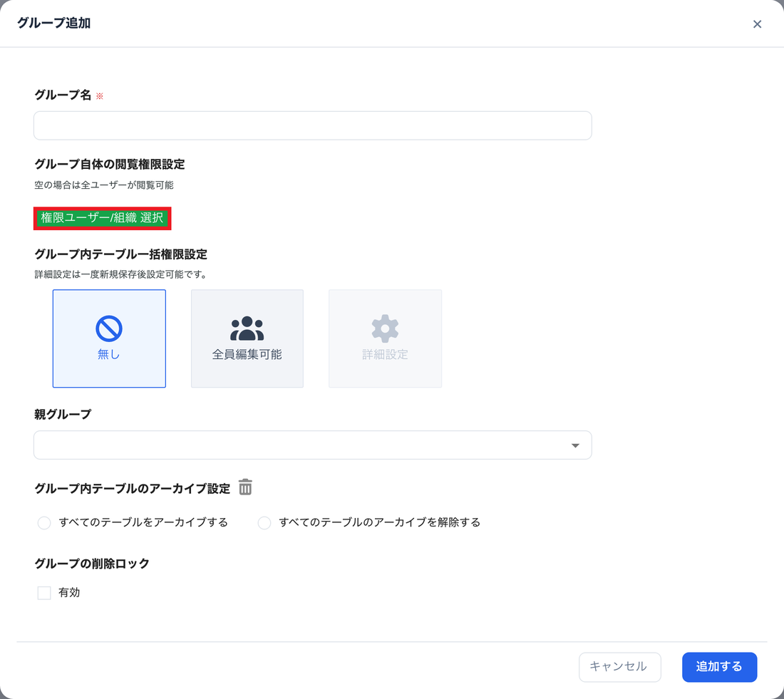Close the グループ追加 dialog with X
784x699 pixels.
click(x=757, y=24)
